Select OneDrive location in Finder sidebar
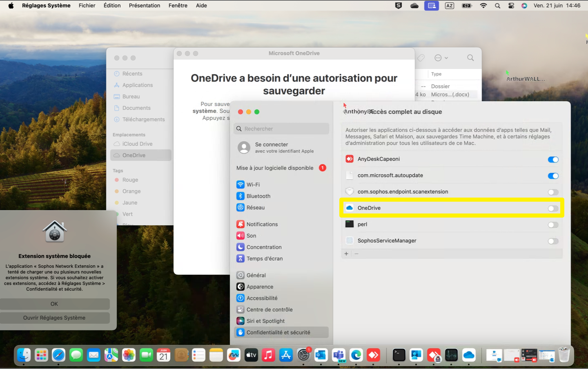The height and width of the screenshot is (369, 588). pyautogui.click(x=141, y=155)
